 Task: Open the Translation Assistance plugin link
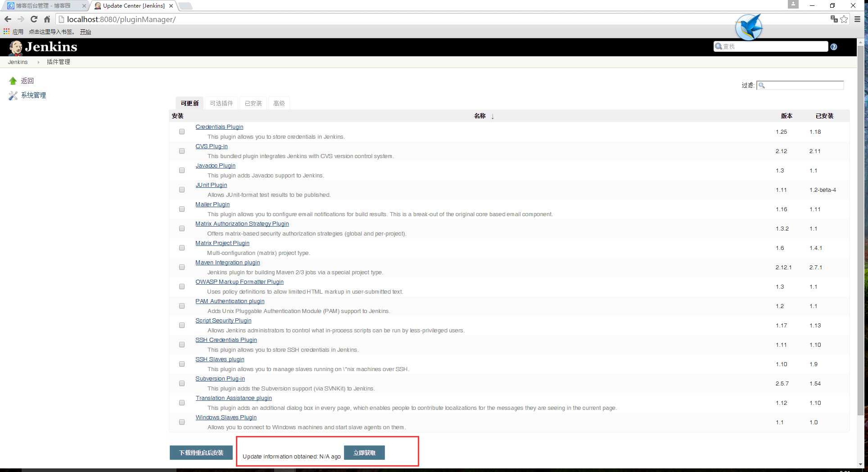pos(234,398)
